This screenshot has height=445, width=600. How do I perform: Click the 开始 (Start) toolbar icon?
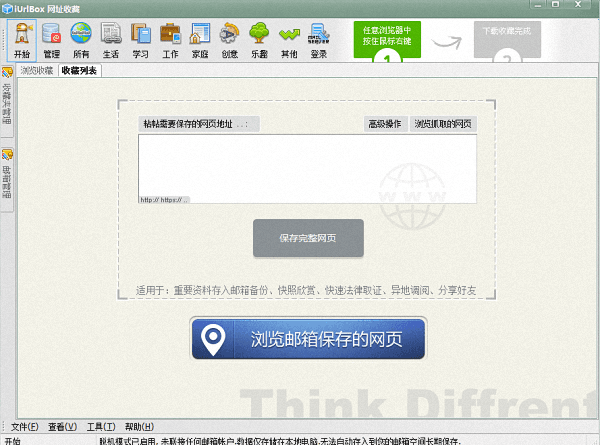click(x=22, y=40)
